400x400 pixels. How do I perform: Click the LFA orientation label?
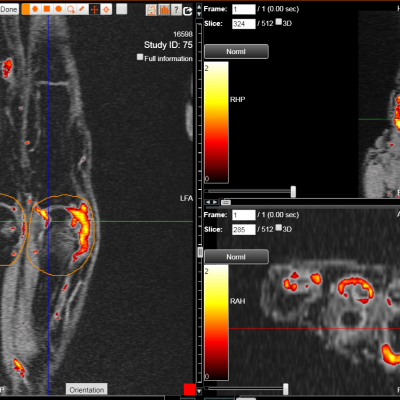coord(186,198)
